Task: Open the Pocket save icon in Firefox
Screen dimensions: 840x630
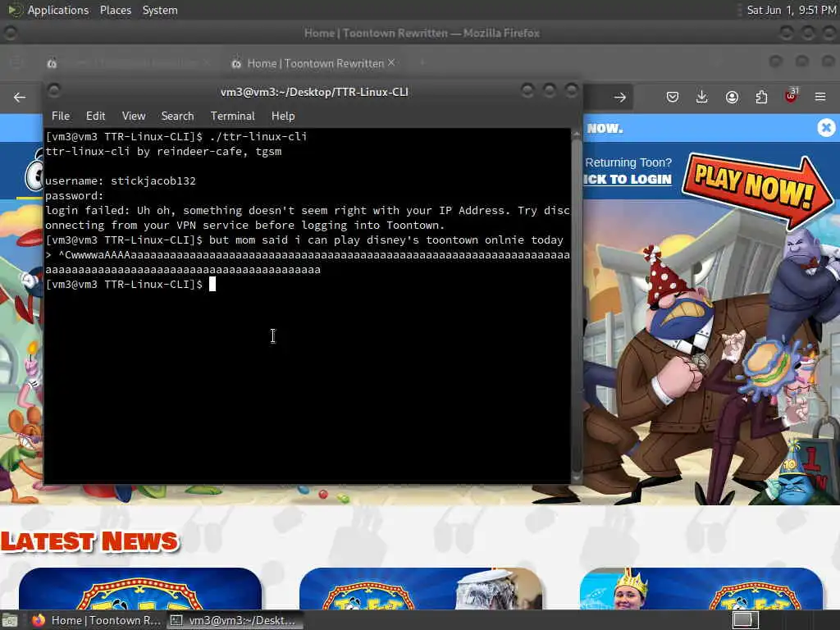Action: pyautogui.click(x=673, y=97)
